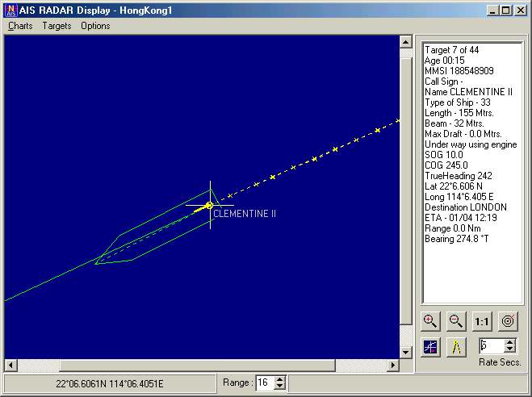Increase Rate Secs with up arrow
Viewport: 532px width, 397px height.
pyautogui.click(x=509, y=342)
